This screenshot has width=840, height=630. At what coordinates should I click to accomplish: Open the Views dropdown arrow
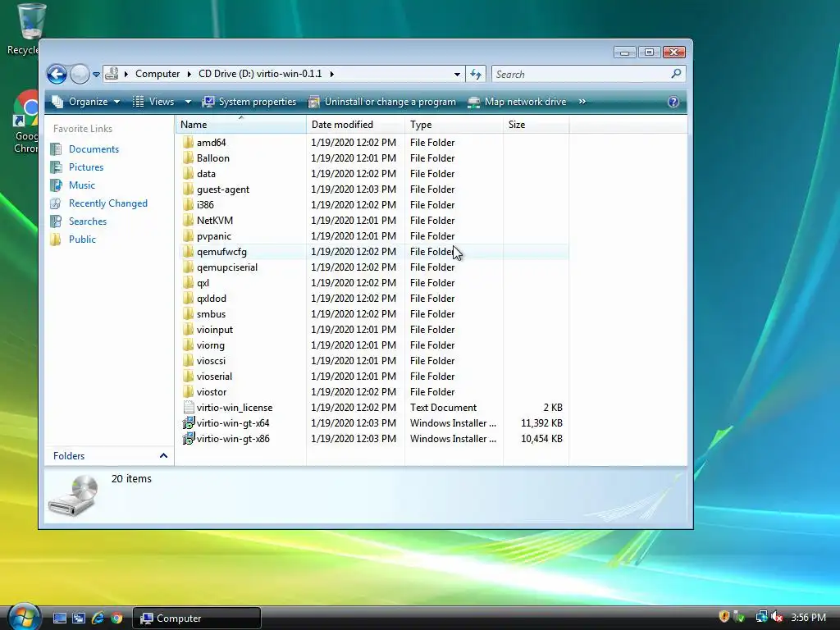pos(188,102)
